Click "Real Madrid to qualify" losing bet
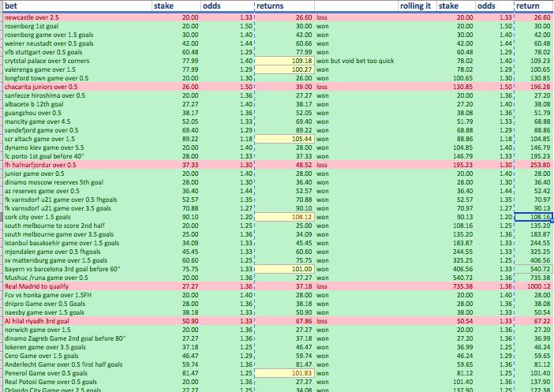This screenshot has width=554, height=392. [x=77, y=286]
